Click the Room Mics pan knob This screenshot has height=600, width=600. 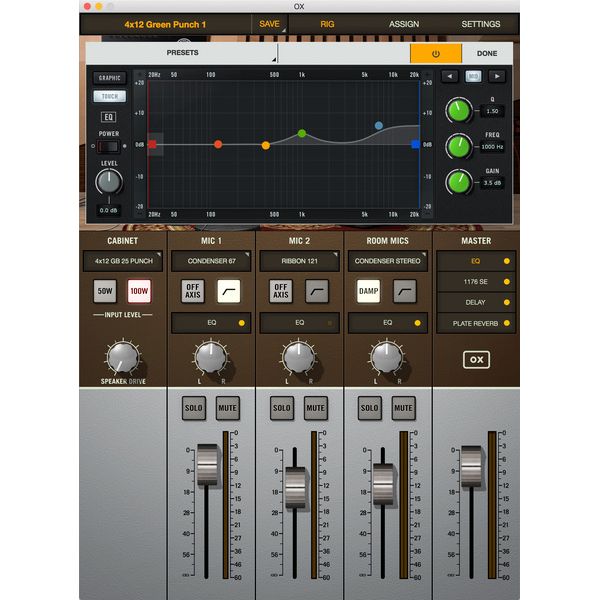(x=386, y=357)
